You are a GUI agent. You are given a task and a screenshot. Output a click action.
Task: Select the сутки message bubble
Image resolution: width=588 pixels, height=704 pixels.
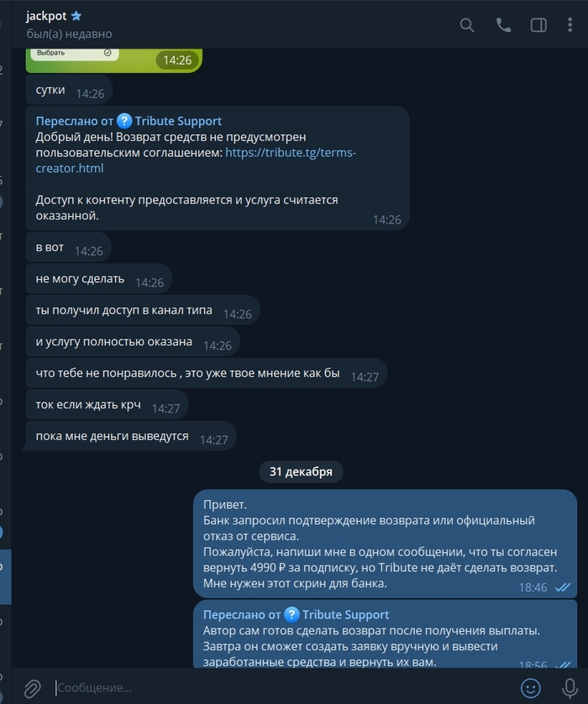pyautogui.click(x=69, y=90)
